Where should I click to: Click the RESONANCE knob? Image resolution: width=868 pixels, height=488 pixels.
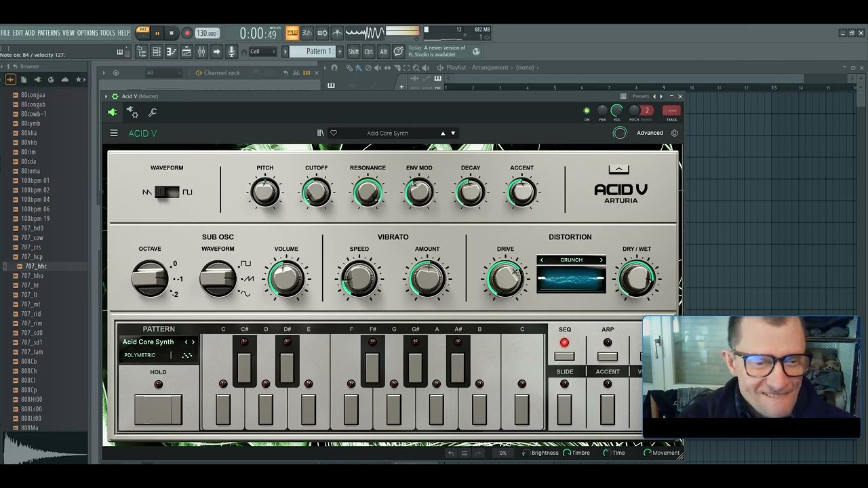pos(368,193)
